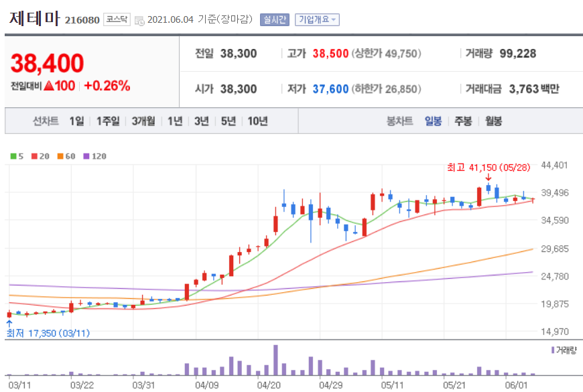
Task: Click the stock name 제테마
Action: [x=35, y=18]
